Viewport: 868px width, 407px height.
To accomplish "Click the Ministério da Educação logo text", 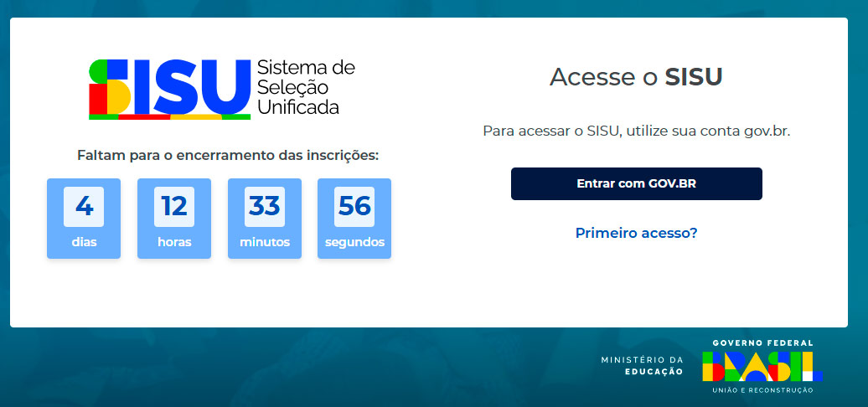I will (642, 366).
